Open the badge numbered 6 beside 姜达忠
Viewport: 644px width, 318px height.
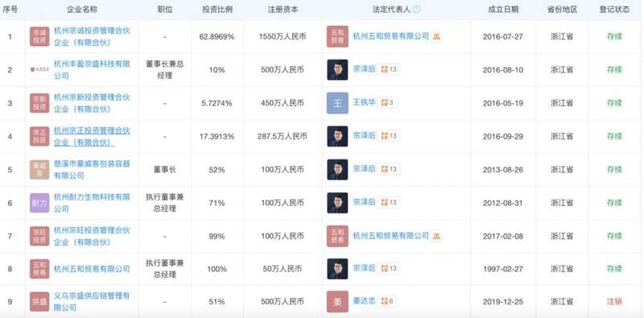click(x=387, y=301)
